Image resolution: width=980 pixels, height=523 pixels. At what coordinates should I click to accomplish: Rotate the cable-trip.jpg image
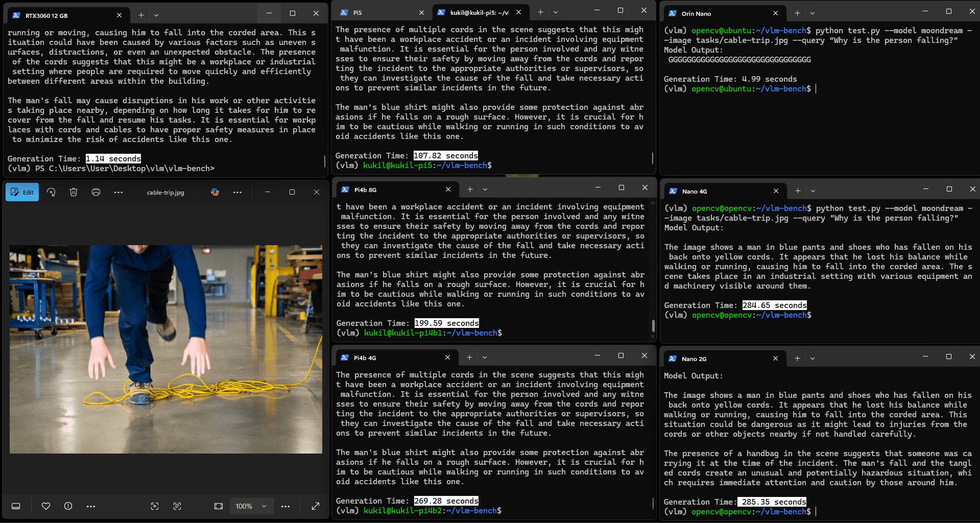tap(51, 192)
